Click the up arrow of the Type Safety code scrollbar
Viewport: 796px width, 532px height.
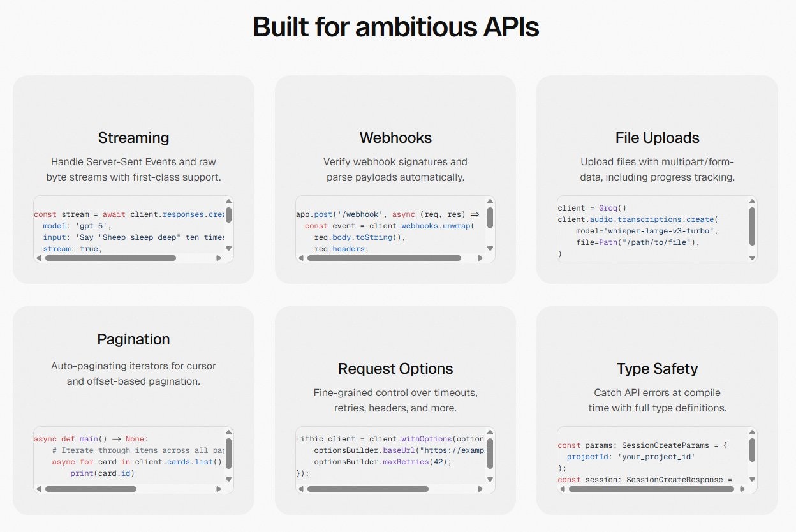click(752, 432)
